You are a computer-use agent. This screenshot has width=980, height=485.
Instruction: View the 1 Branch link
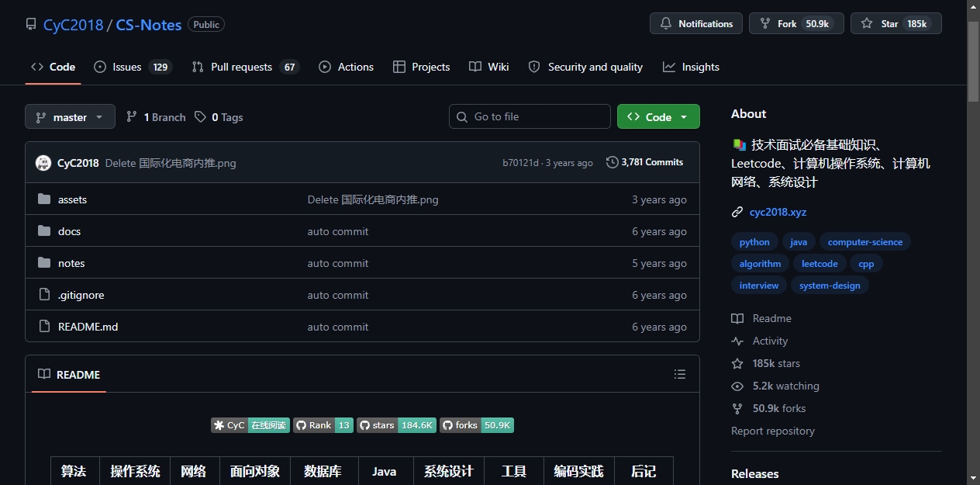(156, 117)
